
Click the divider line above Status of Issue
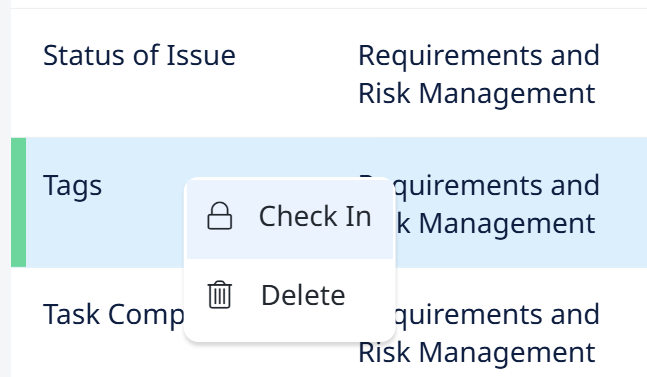coord(329,8)
